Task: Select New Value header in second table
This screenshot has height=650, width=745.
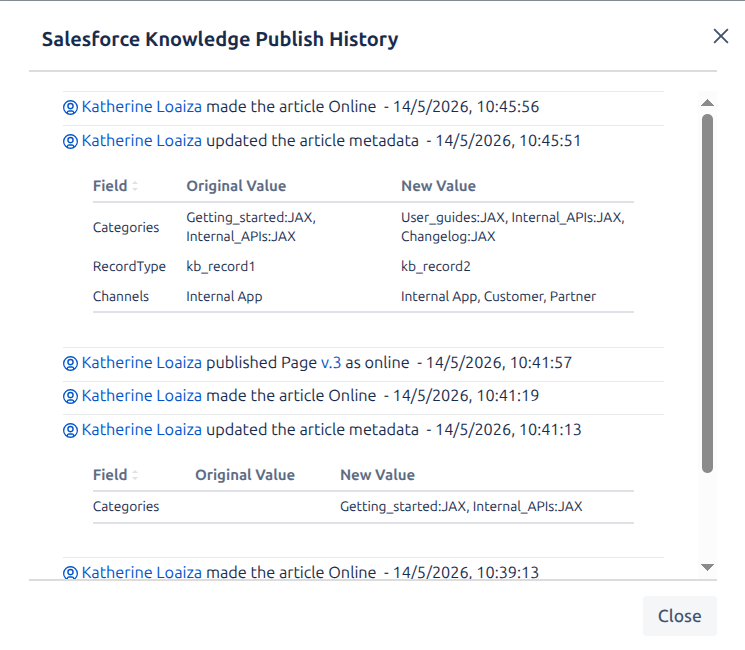Action: click(377, 475)
